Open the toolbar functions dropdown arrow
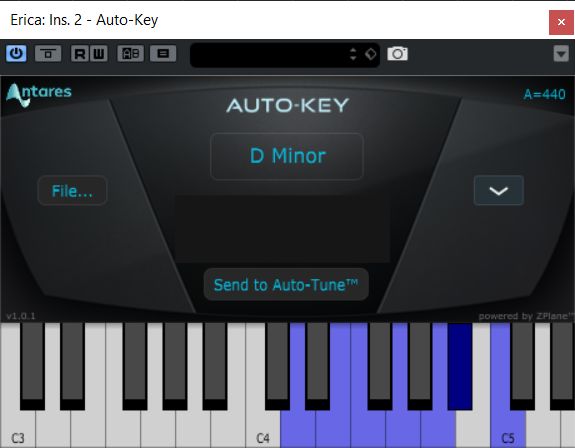Viewport: 575px width, 448px height. pos(561,54)
